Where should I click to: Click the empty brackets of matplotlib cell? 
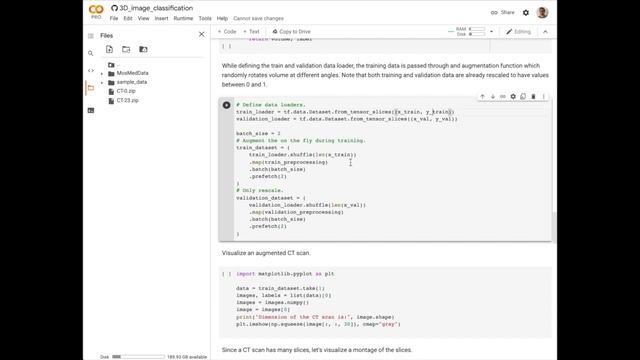coord(227,274)
